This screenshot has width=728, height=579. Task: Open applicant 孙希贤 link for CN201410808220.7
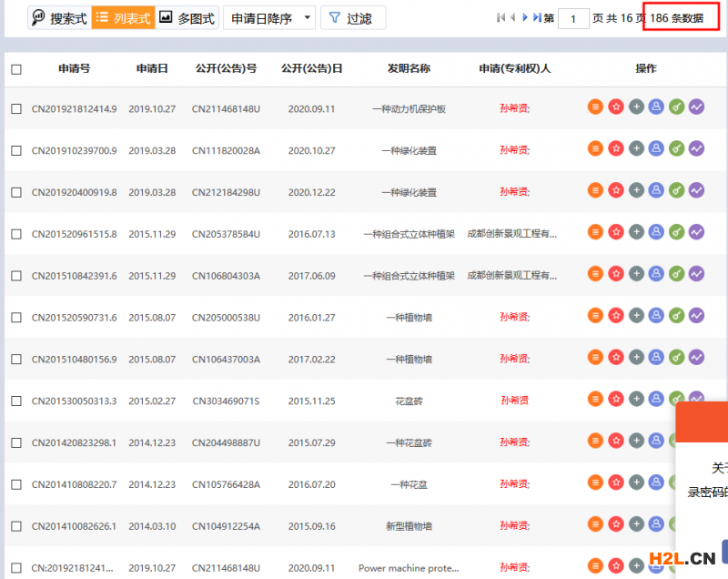click(515, 484)
